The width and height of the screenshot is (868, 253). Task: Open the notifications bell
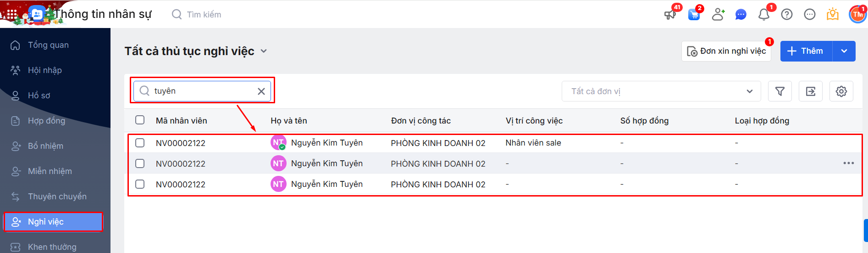(x=764, y=15)
